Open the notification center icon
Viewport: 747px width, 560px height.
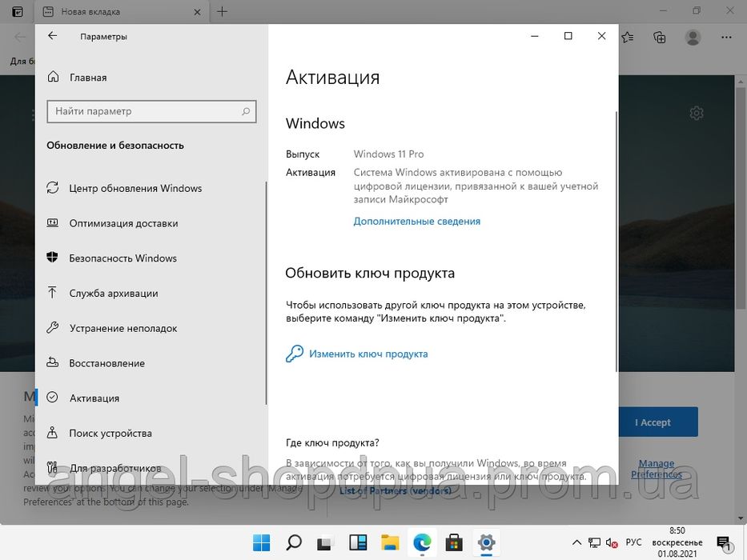pyautogui.click(x=724, y=542)
